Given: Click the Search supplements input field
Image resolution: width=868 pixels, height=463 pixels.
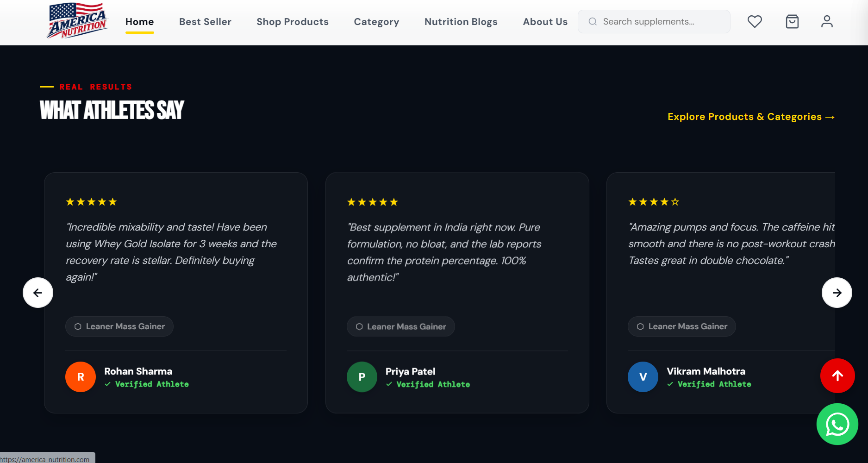Looking at the screenshot, I should tap(654, 22).
